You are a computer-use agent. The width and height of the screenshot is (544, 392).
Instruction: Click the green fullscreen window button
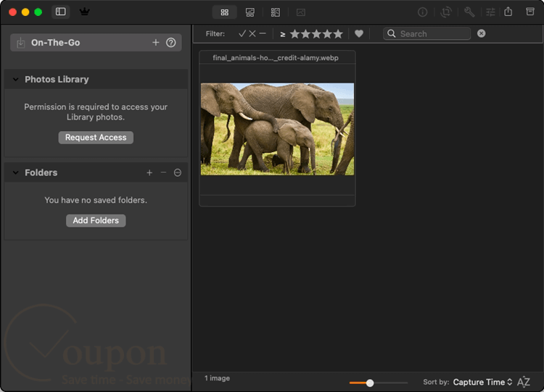(x=38, y=12)
